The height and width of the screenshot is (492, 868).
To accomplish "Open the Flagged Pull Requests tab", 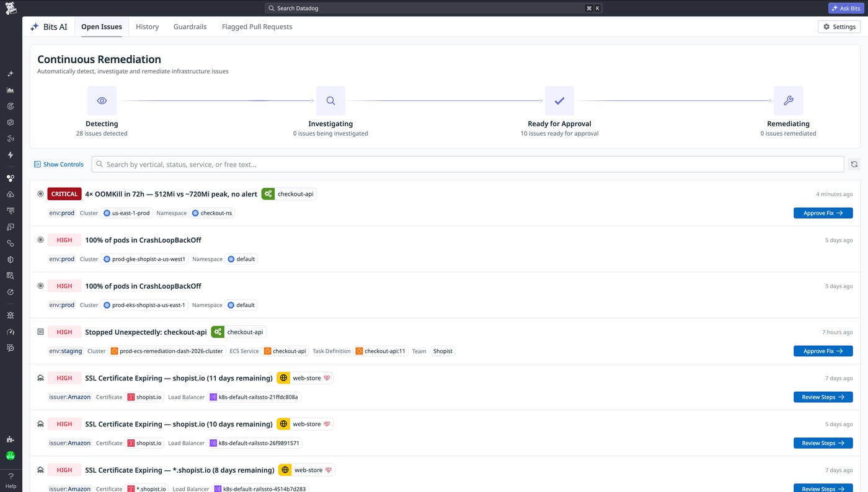I will coord(257,27).
